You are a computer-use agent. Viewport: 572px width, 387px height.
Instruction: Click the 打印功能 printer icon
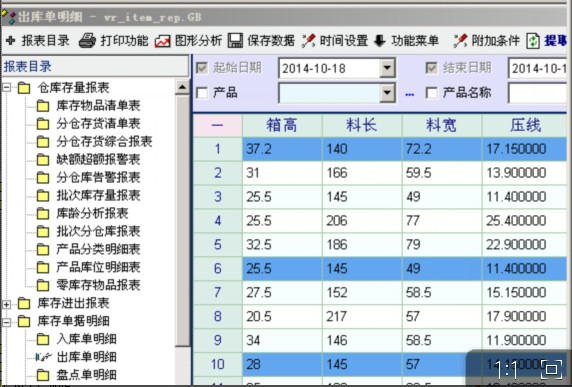pos(88,40)
